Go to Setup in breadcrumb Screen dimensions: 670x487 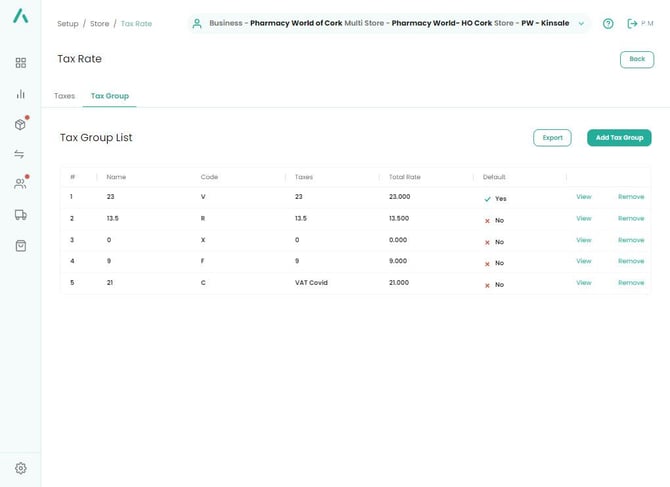pyautogui.click(x=67, y=24)
